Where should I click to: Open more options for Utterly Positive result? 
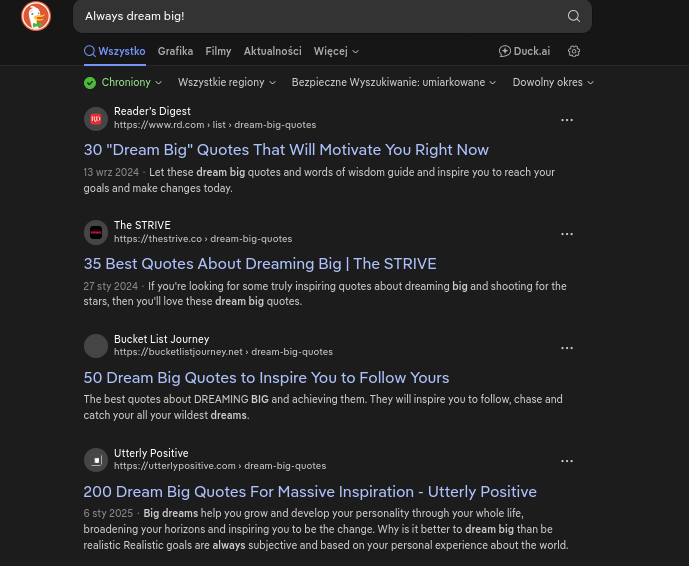point(567,462)
